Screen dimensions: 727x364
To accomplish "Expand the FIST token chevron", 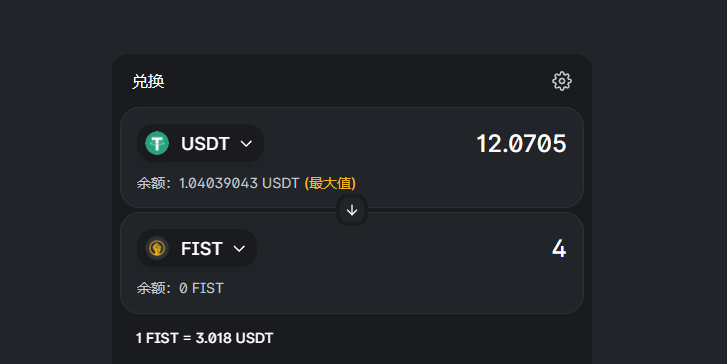I will tap(239, 249).
